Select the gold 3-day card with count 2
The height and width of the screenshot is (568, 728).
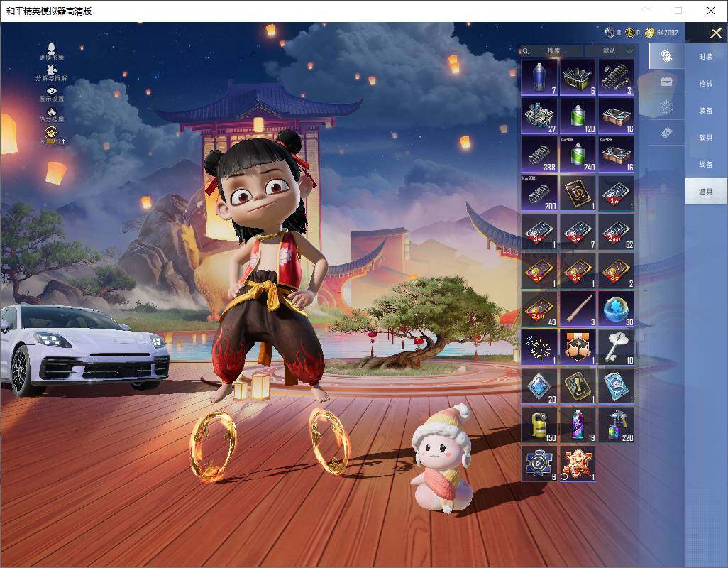click(x=616, y=271)
